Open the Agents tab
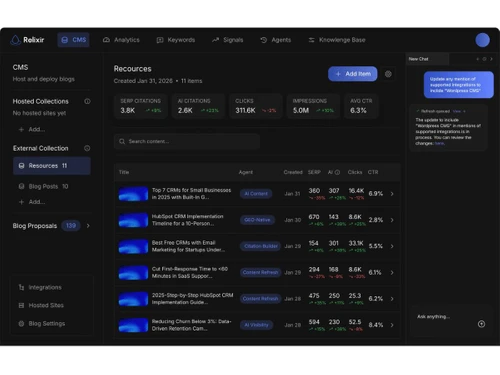 click(276, 40)
